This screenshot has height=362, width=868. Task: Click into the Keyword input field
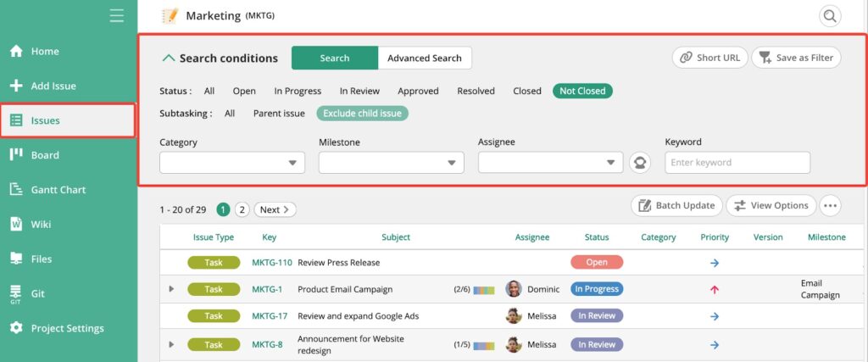[737, 163]
